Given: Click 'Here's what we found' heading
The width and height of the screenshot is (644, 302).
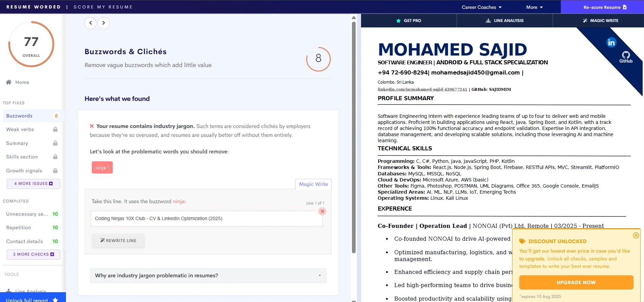Looking at the screenshot, I should pos(117,99).
